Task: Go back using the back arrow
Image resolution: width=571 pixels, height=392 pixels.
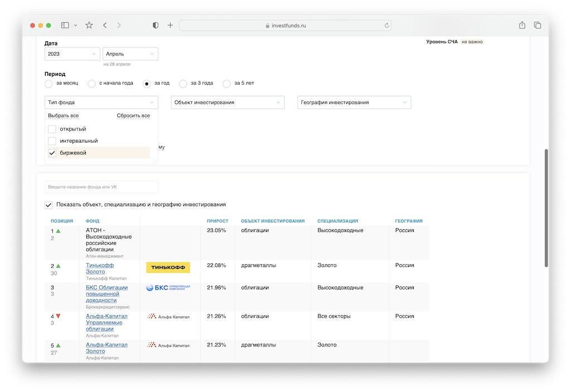Action: click(105, 25)
